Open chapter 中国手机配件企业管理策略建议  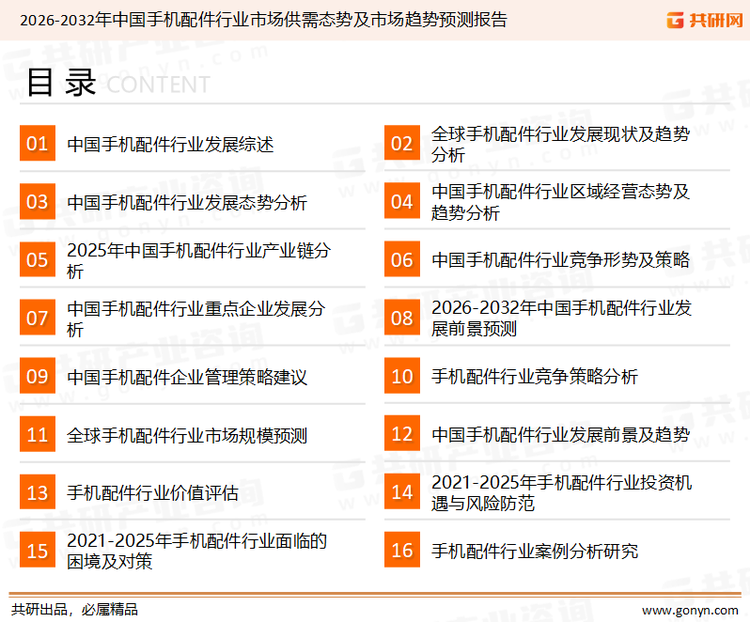187,377
